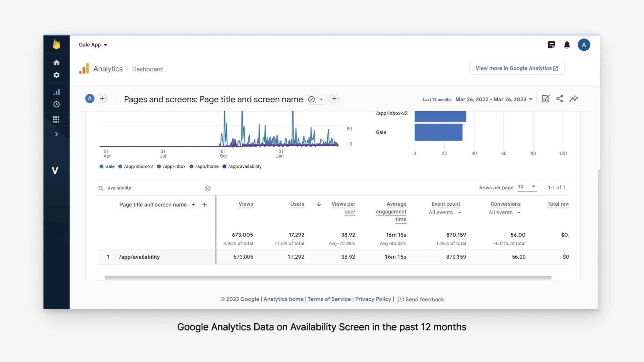
Task: Click the notifications bell icon
Action: (567, 45)
